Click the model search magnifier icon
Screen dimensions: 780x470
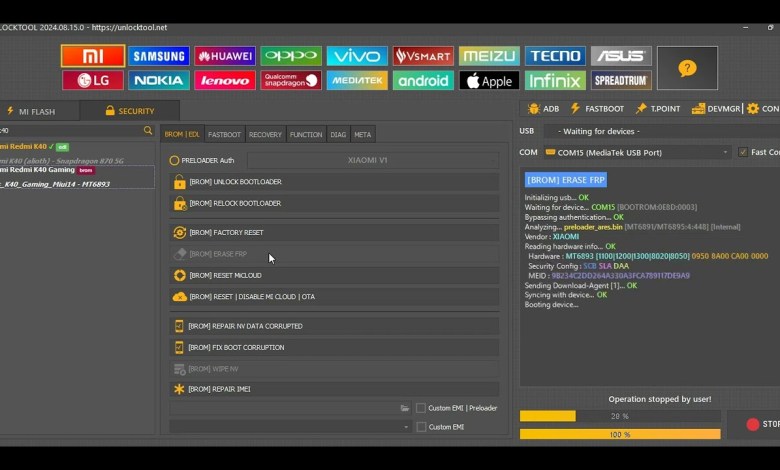148,130
